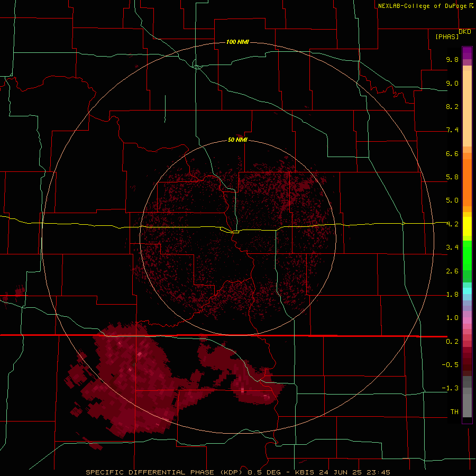Image resolution: width=476 pixels, height=476 pixels.
Task: Pick the cyan color bar segment
Action: [x=467, y=291]
